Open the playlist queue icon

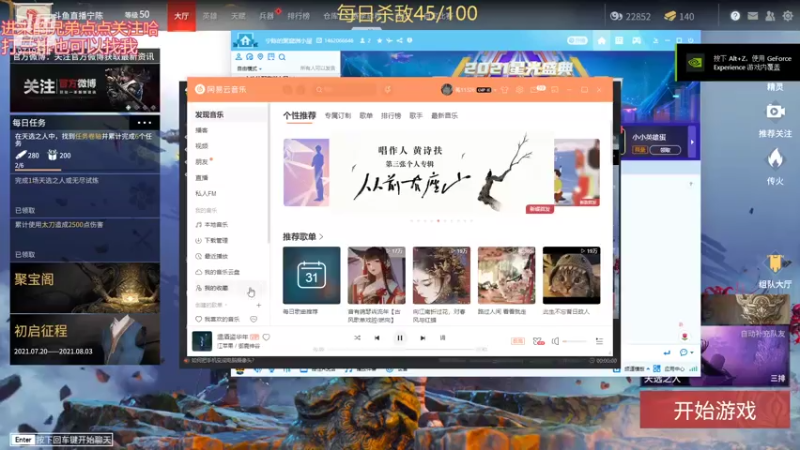(599, 341)
